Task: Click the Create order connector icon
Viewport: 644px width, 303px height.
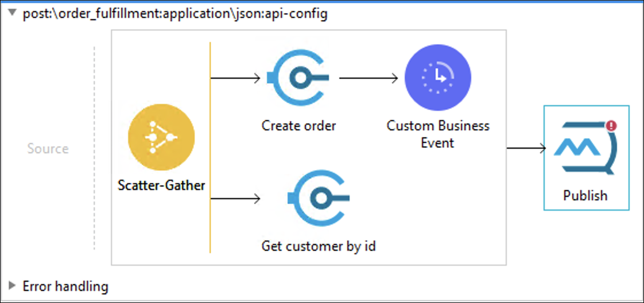Action: click(x=297, y=77)
